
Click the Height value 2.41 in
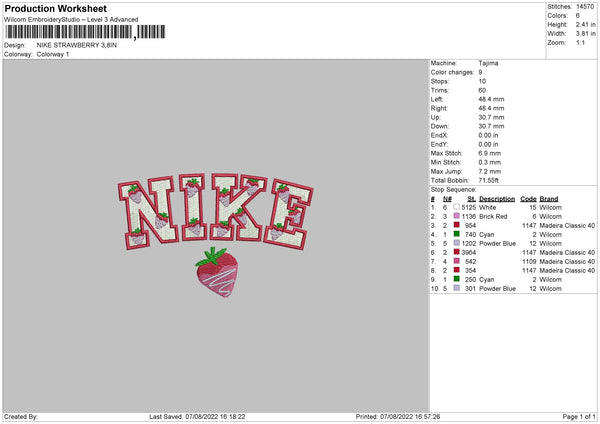point(585,24)
